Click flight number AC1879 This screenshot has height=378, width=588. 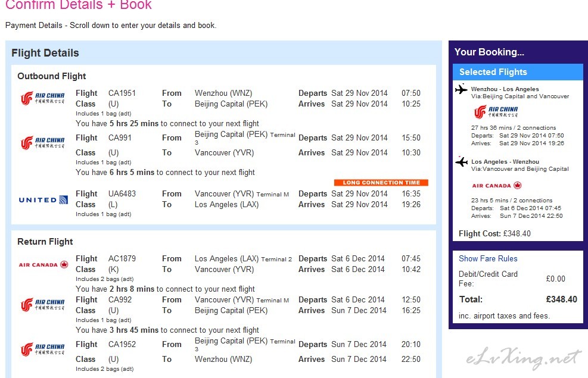coord(122,258)
